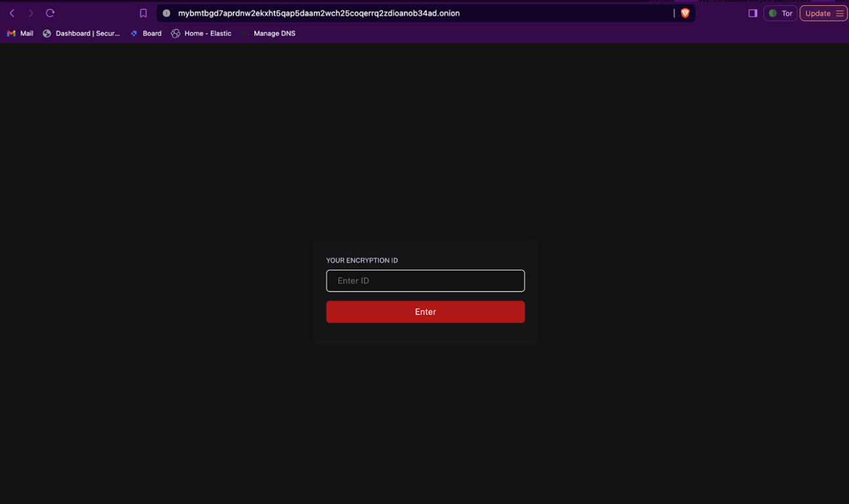
Task: Focus the Enter ID input field
Action: pyautogui.click(x=425, y=281)
